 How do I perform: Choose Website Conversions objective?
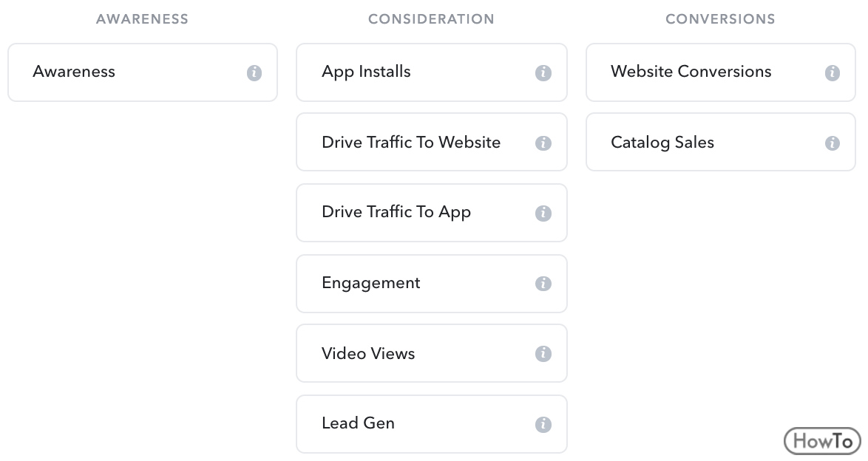click(721, 72)
